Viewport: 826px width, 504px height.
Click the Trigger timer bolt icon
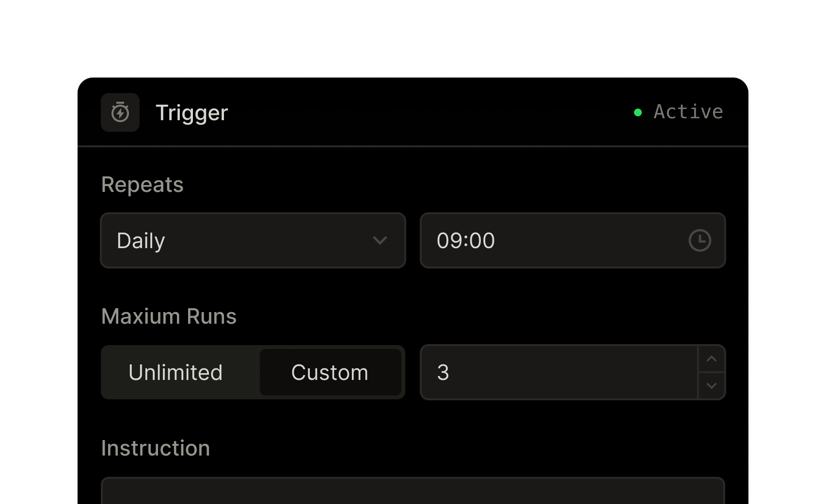pos(120,112)
